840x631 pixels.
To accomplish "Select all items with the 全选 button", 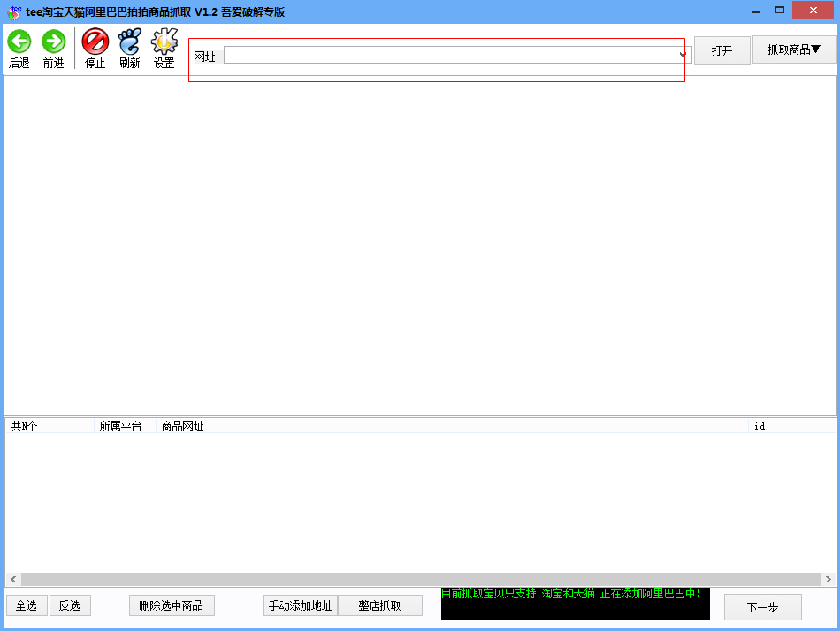I will (27, 605).
